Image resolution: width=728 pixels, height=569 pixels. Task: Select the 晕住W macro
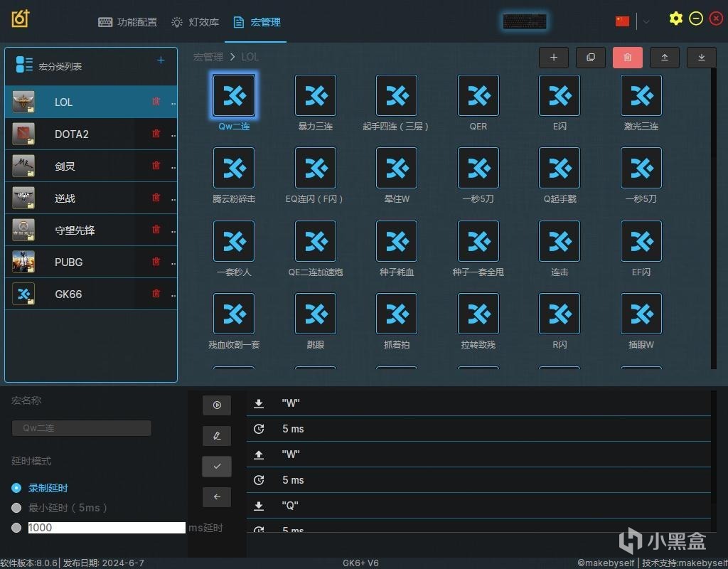(x=397, y=168)
